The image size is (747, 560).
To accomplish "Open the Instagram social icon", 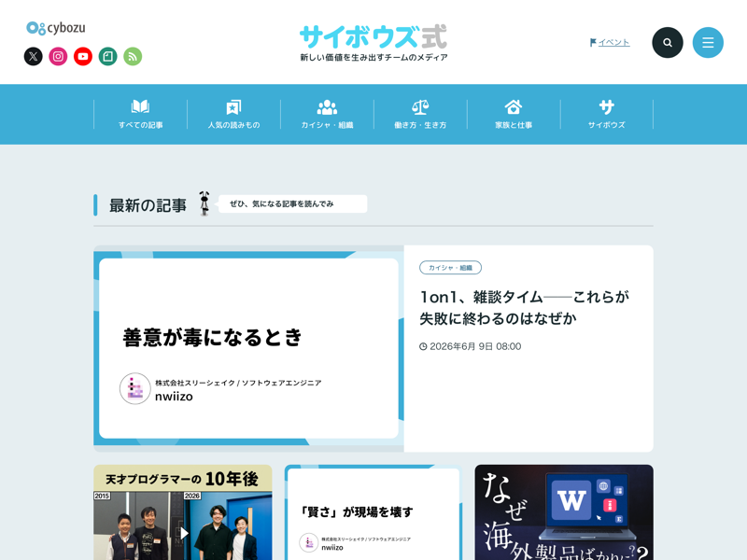I will click(58, 57).
